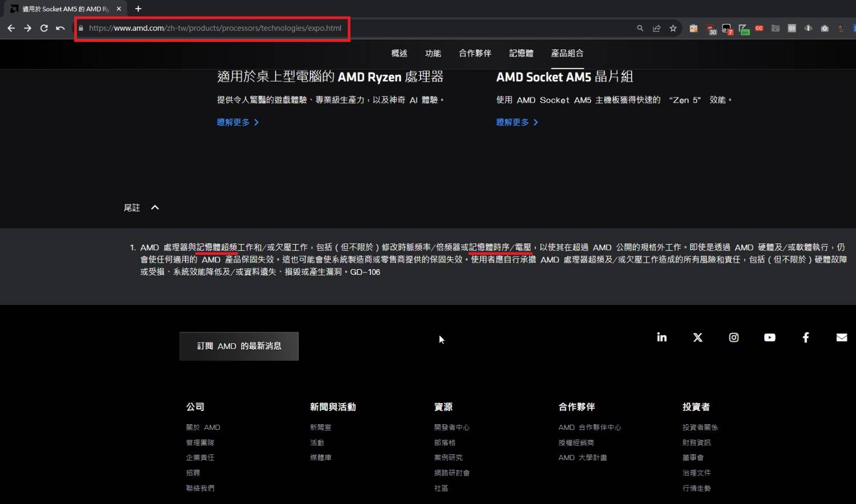Click the red CC extension icon
This screenshot has width=856, height=504.
(x=759, y=28)
